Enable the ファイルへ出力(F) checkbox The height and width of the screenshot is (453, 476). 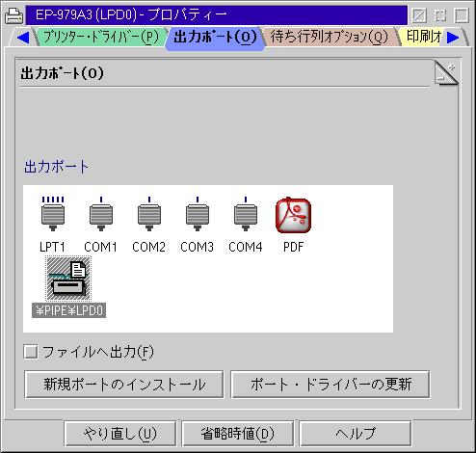click(31, 352)
